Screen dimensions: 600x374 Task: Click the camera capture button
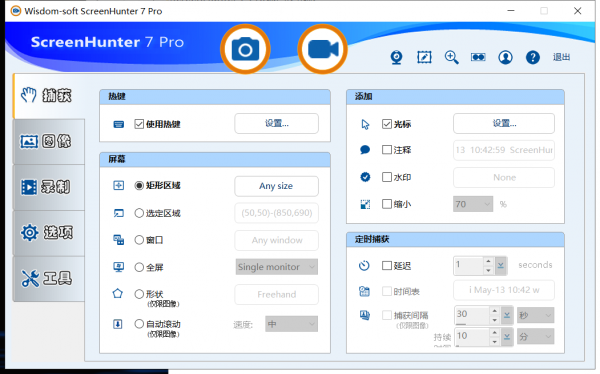tap(245, 49)
